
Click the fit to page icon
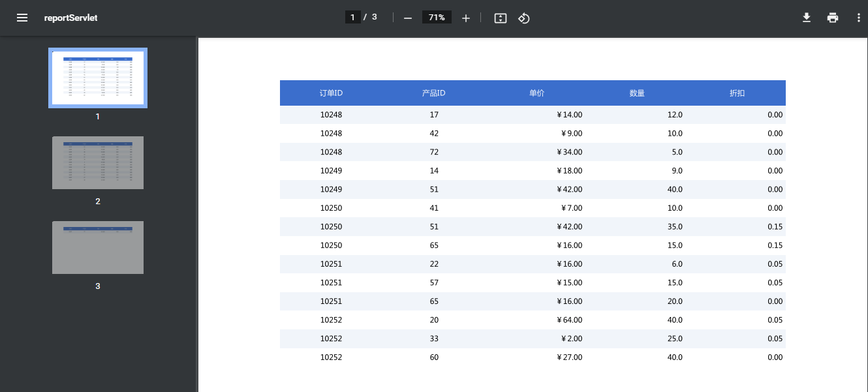(x=501, y=18)
